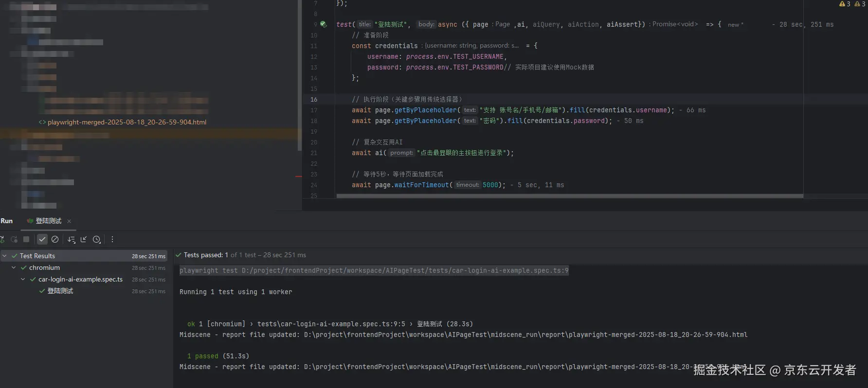Select the 登陆测试 test result row

point(84,291)
